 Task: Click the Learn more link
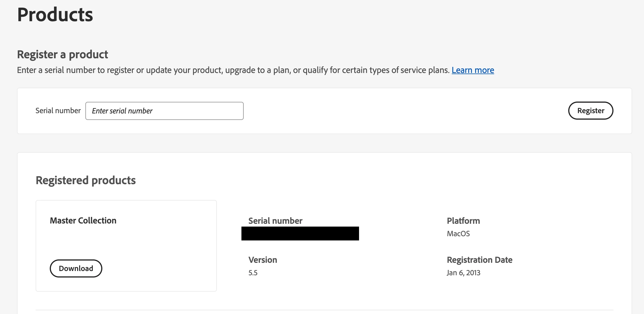[x=473, y=70]
